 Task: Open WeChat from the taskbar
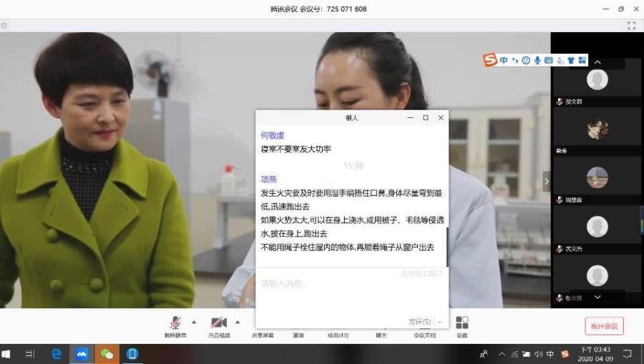click(x=107, y=354)
